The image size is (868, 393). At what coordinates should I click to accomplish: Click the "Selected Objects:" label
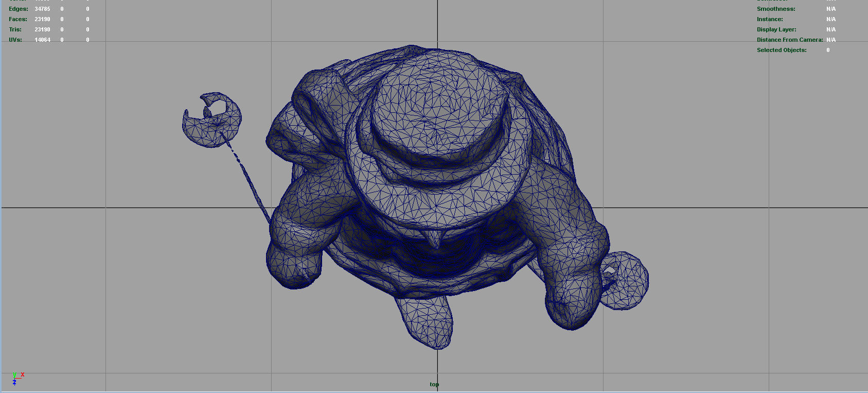(782, 50)
